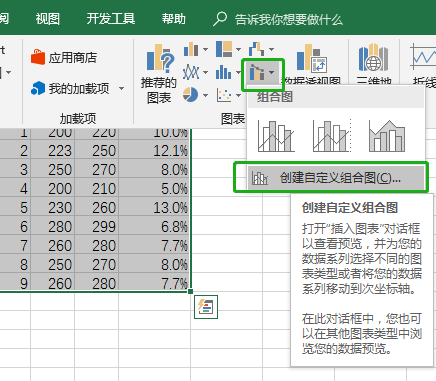Expand line chart dropdown arrow
Screen dimensions: 436x381
[205, 72]
